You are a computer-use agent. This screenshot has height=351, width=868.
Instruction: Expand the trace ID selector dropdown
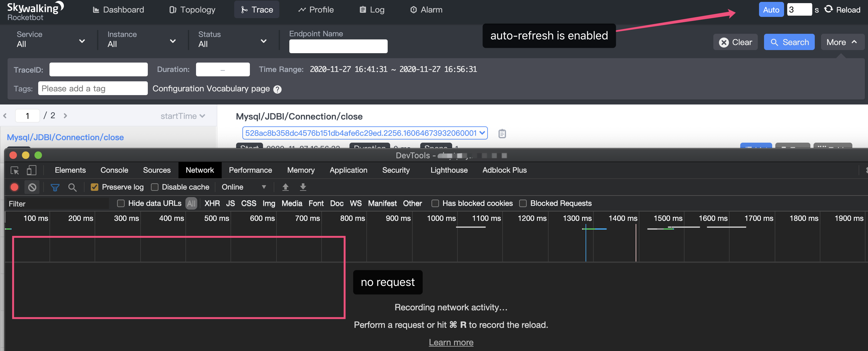[x=364, y=133]
